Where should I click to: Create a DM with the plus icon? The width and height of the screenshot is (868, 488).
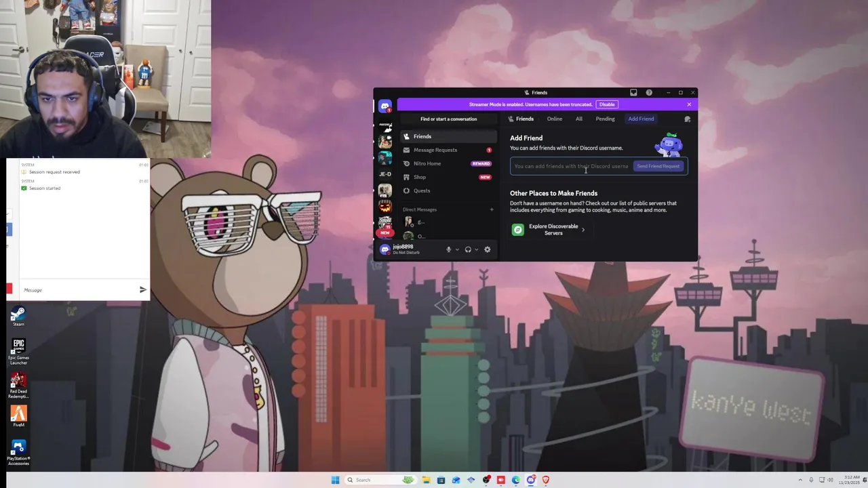click(x=492, y=209)
